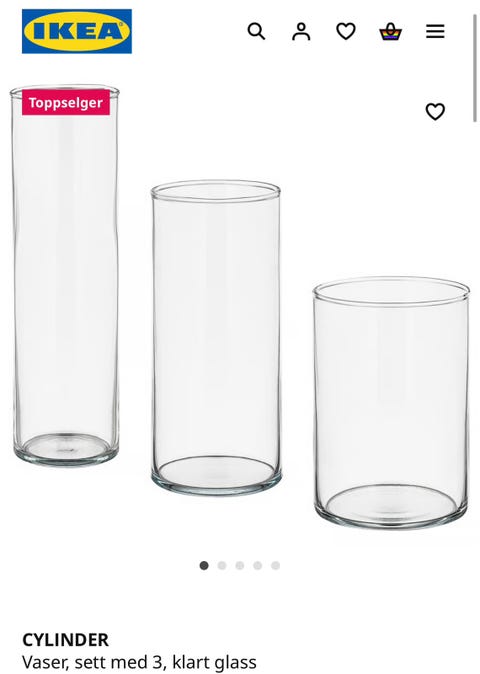
Task: Click the vase set description text
Action: tap(139, 662)
